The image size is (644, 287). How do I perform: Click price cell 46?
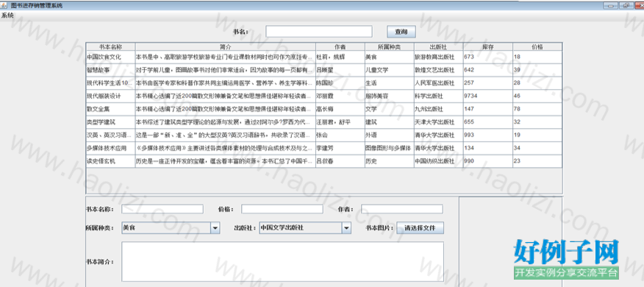(537, 96)
